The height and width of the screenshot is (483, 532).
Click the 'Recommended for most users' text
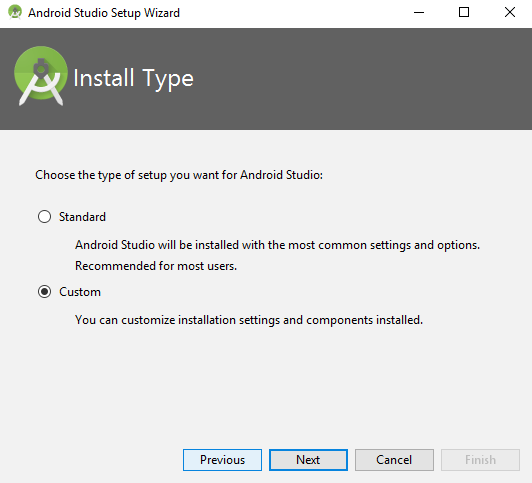(x=156, y=266)
